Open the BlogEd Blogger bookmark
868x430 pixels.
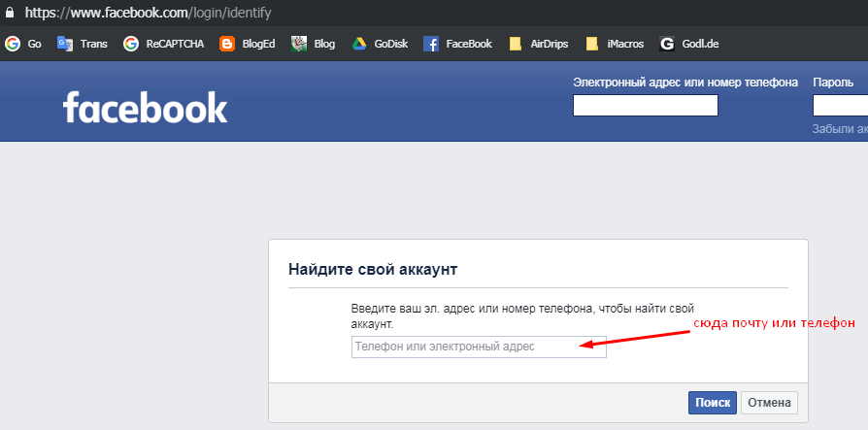248,44
